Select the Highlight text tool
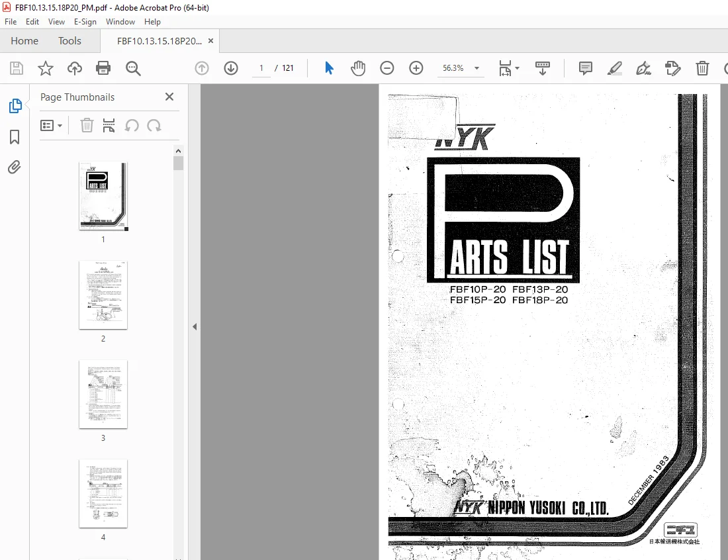The image size is (728, 560). click(x=615, y=68)
